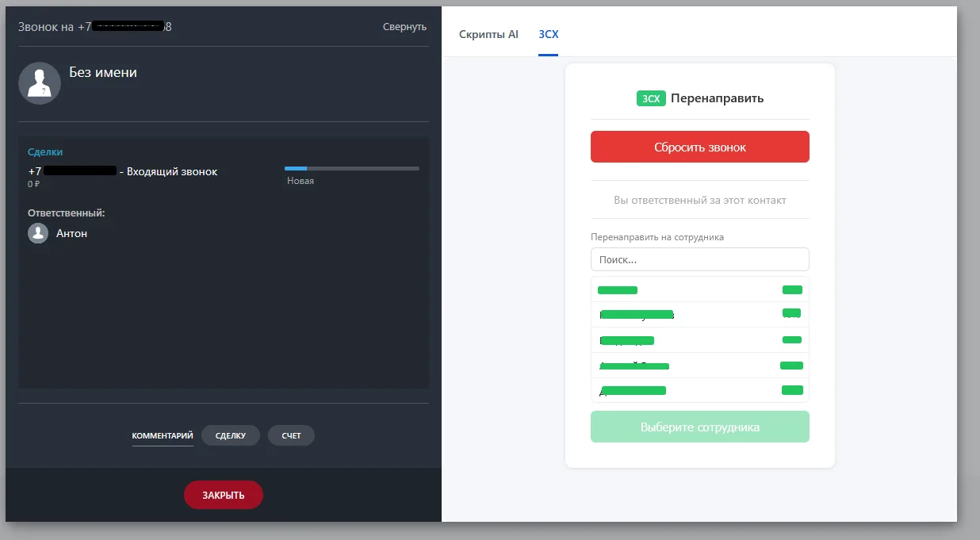Click Антон's responsible user avatar
Screen dimensions: 980x540
[x=38, y=233]
